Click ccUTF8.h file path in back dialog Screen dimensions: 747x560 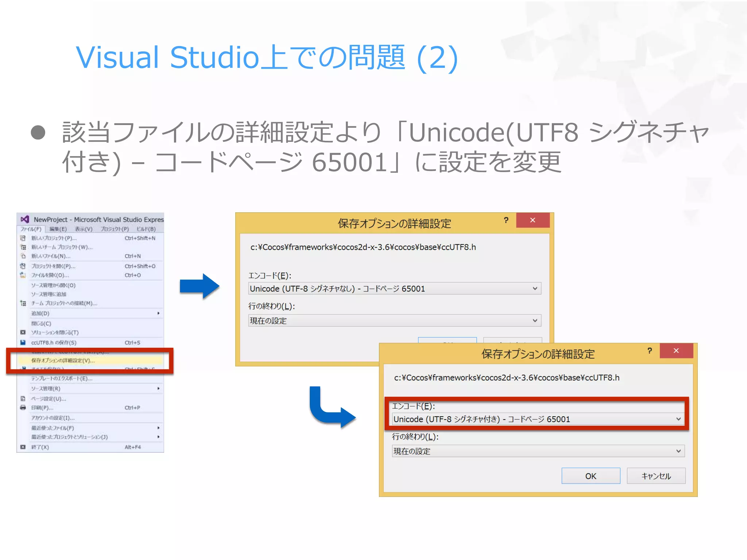[x=363, y=247]
